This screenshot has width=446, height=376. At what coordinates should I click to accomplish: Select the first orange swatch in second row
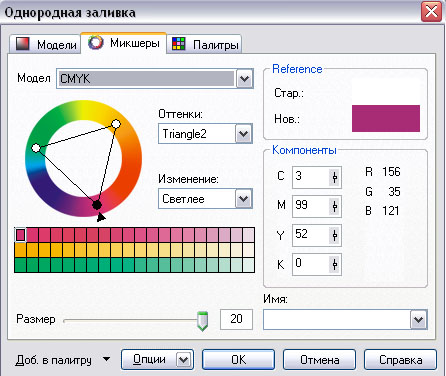pyautogui.click(x=20, y=250)
